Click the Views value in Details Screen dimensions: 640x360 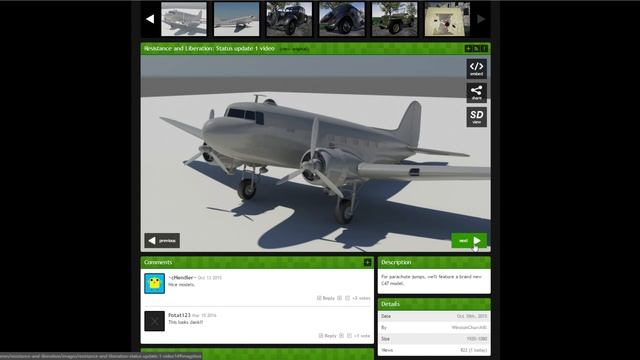[473, 350]
